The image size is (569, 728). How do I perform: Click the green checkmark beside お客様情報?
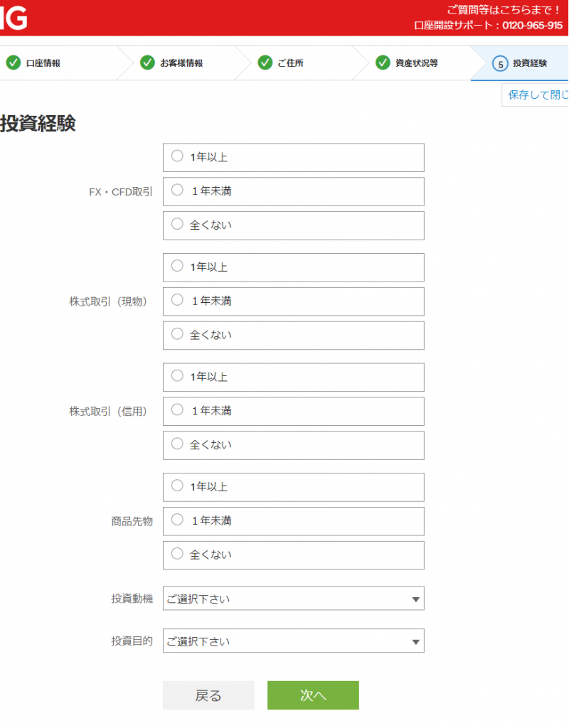[147, 63]
